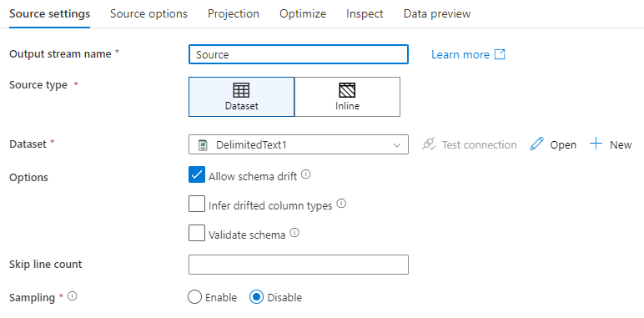Viewport: 644px width, 318px height.
Task: Uncheck Allow schema drift checkbox
Action: tap(197, 174)
